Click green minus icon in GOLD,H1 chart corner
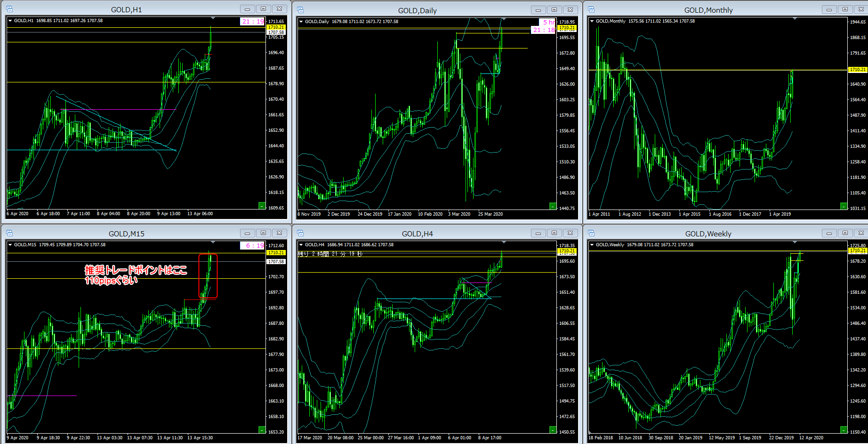 [x=262, y=205]
